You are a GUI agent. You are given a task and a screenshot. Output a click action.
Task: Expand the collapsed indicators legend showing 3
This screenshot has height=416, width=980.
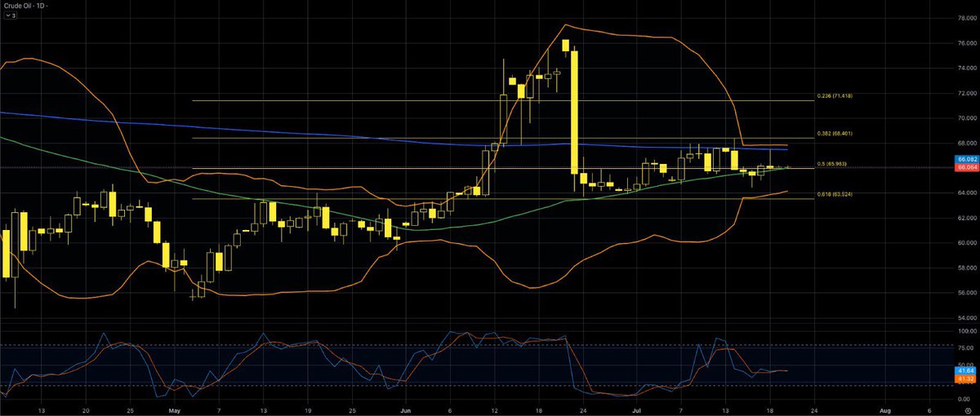coord(10,14)
